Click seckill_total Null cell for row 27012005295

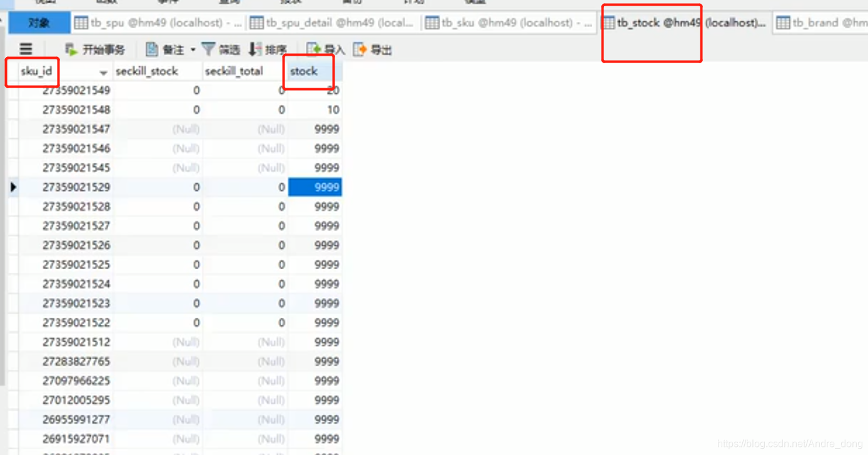(245, 401)
